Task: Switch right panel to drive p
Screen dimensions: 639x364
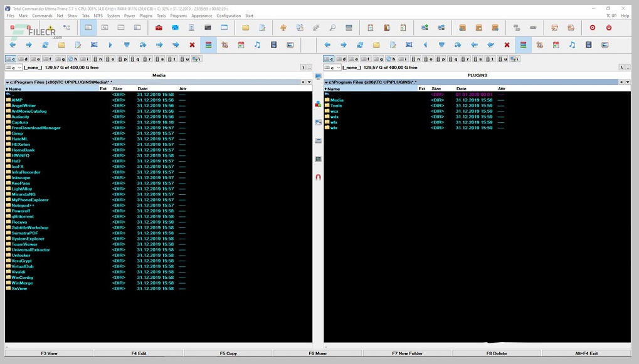Action: click(441, 59)
